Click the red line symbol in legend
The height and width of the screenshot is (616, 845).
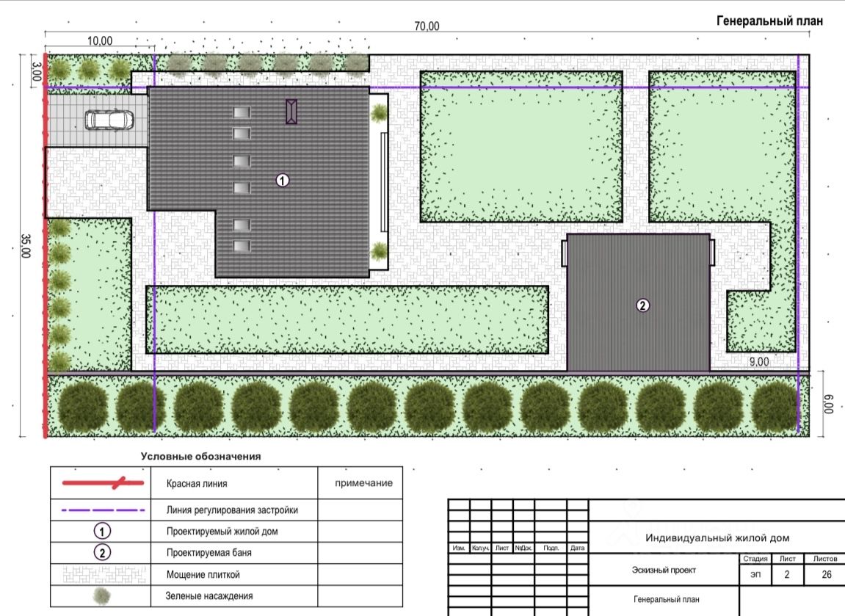click(x=103, y=483)
